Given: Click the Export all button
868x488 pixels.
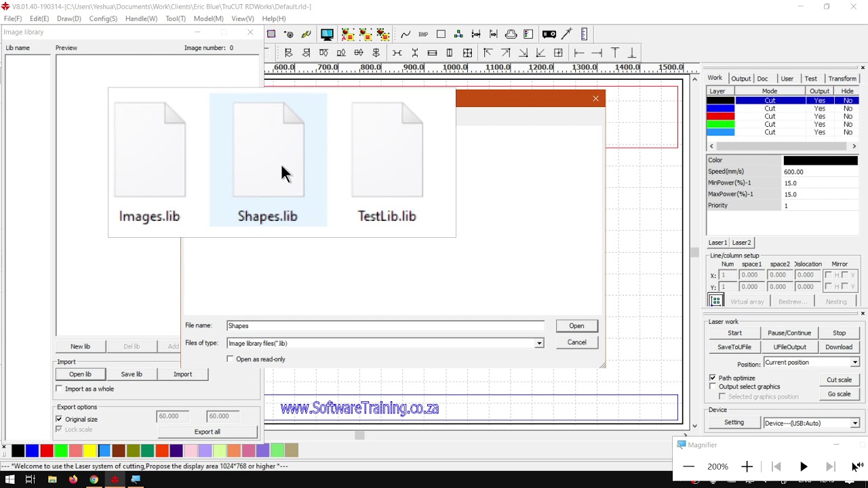Looking at the screenshot, I should 208,432.
